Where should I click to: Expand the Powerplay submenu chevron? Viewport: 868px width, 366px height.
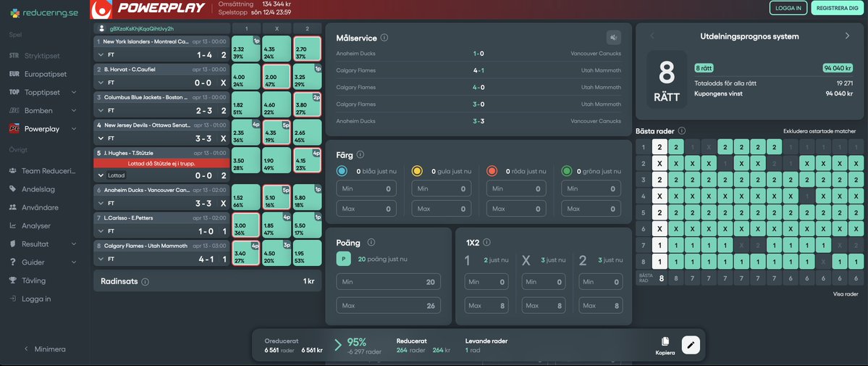(x=74, y=129)
